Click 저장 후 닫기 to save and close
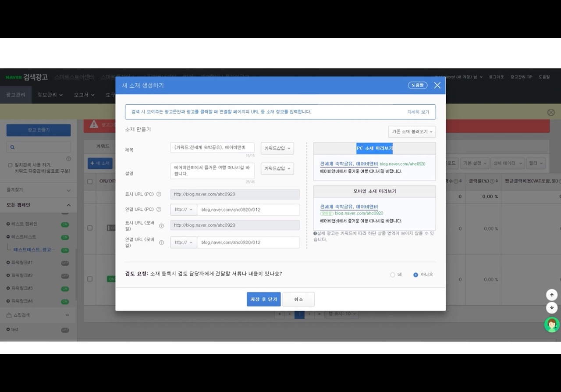The image size is (561, 392). [264, 299]
